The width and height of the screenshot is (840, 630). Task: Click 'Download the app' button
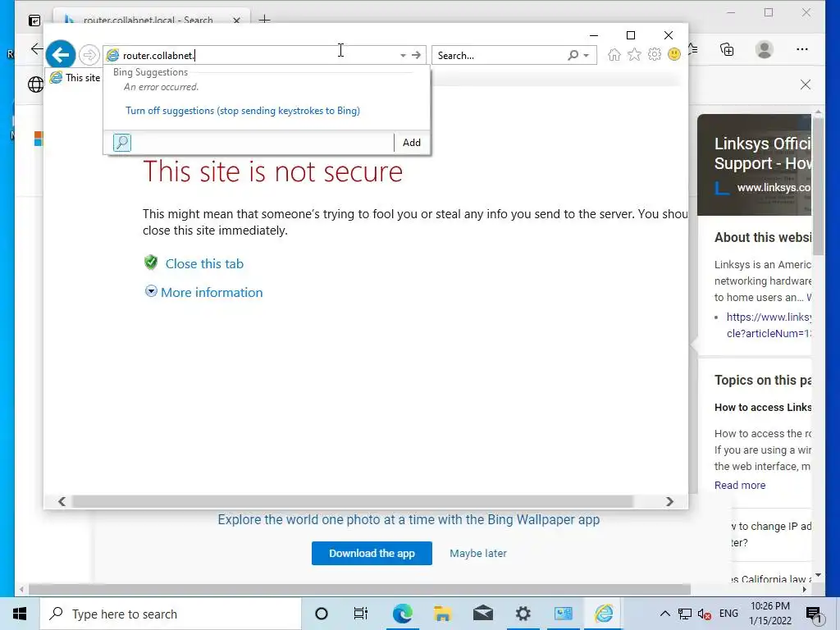(372, 553)
